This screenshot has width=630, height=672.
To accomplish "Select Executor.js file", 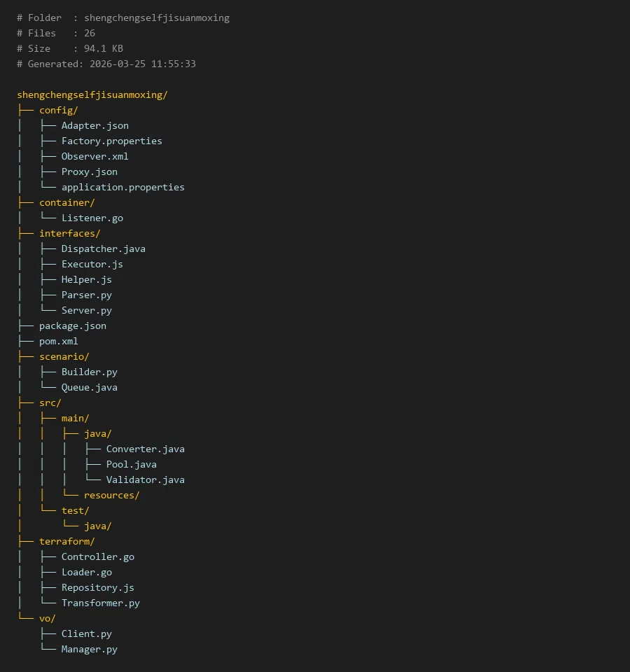I will pos(92,265).
